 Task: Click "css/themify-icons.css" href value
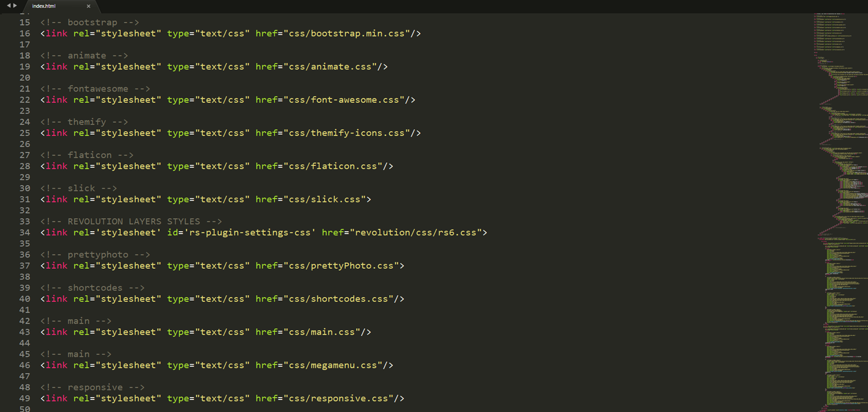click(347, 133)
